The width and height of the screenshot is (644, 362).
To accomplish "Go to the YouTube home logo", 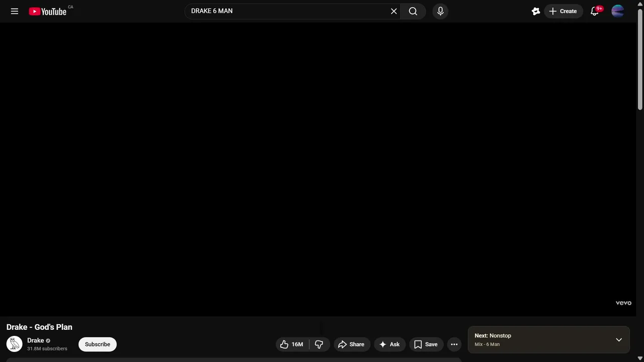I will 48,11.
